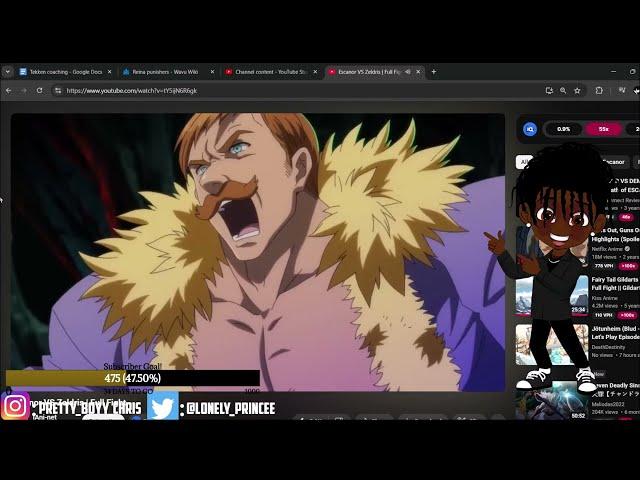Open Jötunheim Let's Play Episode video title
640x480 pixels.
point(616,333)
